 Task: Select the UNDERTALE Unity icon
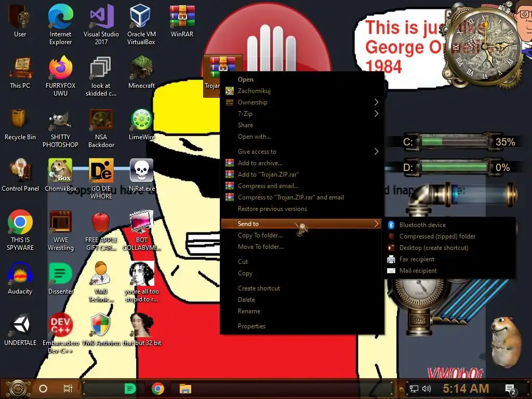pyautogui.click(x=20, y=330)
